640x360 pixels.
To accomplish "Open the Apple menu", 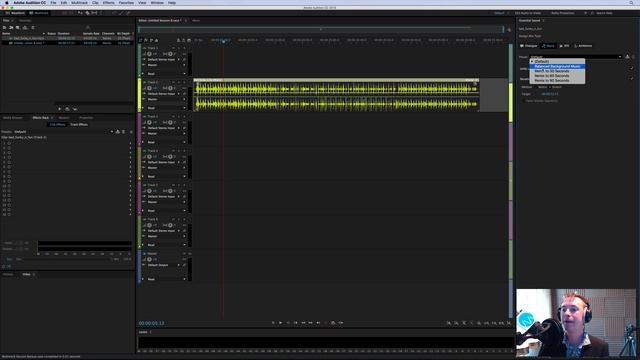I will (x=7, y=3).
